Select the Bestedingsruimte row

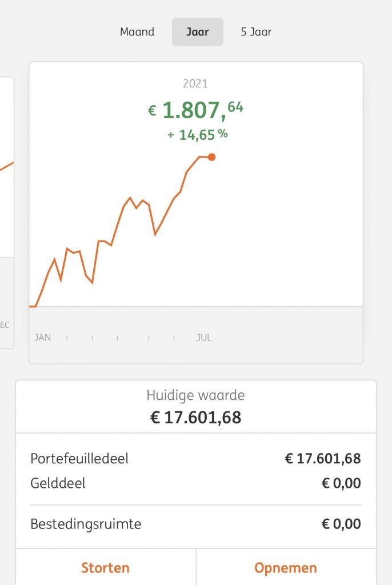(x=195, y=524)
